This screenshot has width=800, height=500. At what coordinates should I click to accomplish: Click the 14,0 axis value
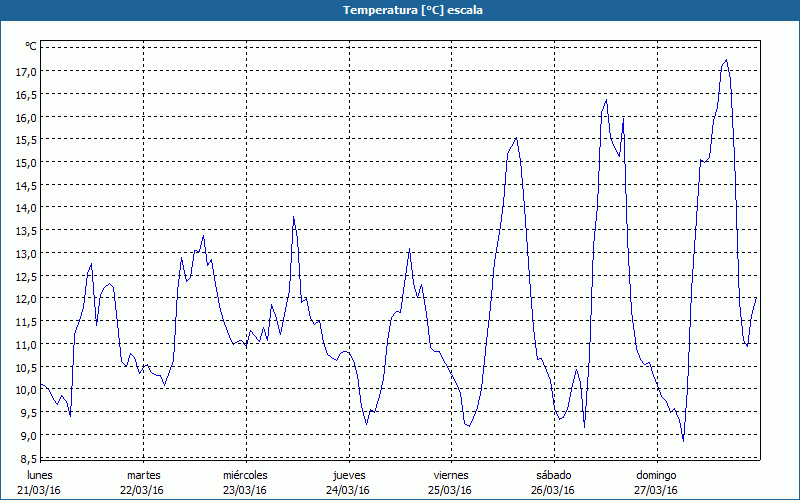click(x=27, y=208)
